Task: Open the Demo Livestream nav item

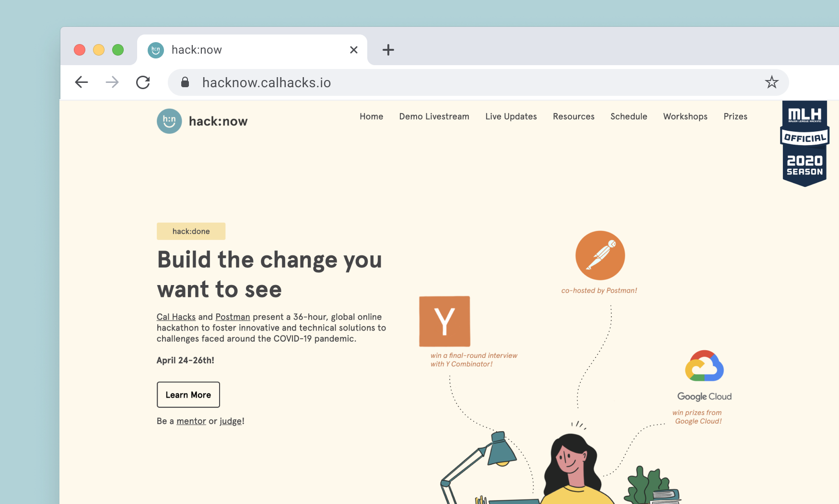Action: pyautogui.click(x=434, y=116)
